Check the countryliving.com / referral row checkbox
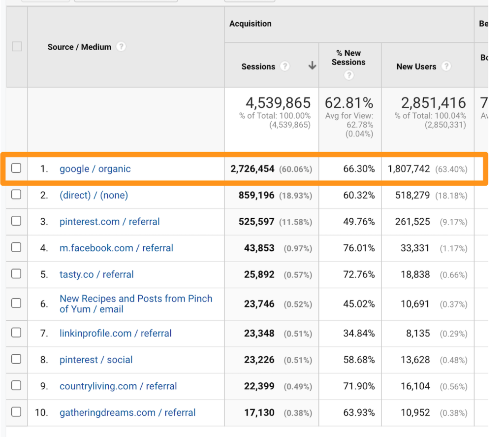The height and width of the screenshot is (437, 504). click(16, 385)
